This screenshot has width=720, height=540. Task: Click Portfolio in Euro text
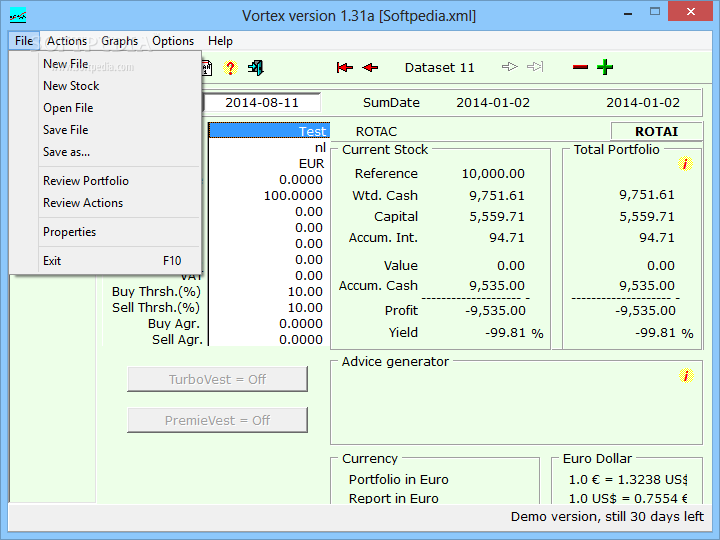coord(399,479)
